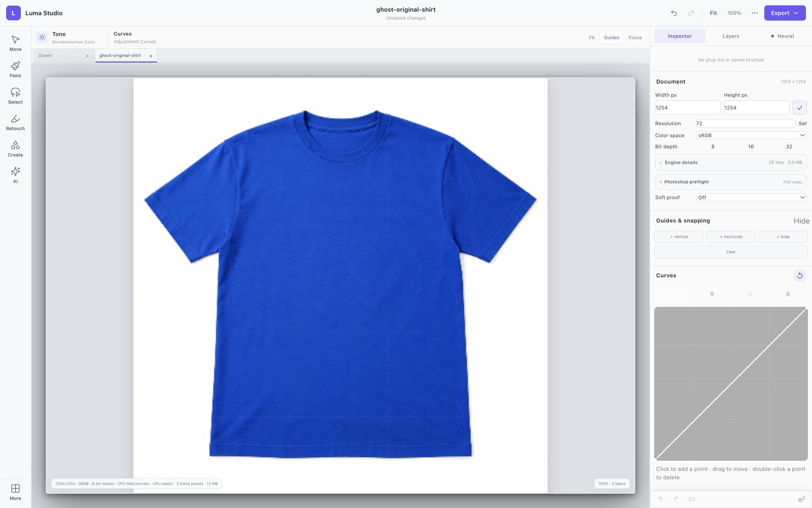This screenshot has width=812, height=508.
Task: Open the Export dropdown menu
Action: coord(785,13)
